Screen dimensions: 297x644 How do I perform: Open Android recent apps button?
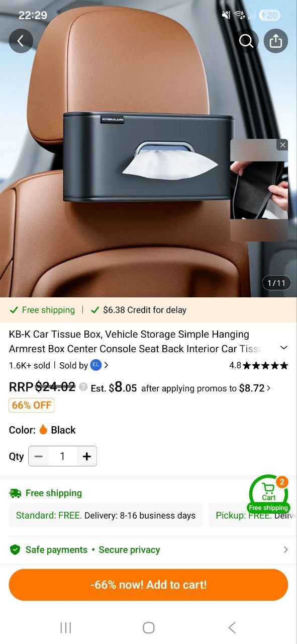pos(66,627)
